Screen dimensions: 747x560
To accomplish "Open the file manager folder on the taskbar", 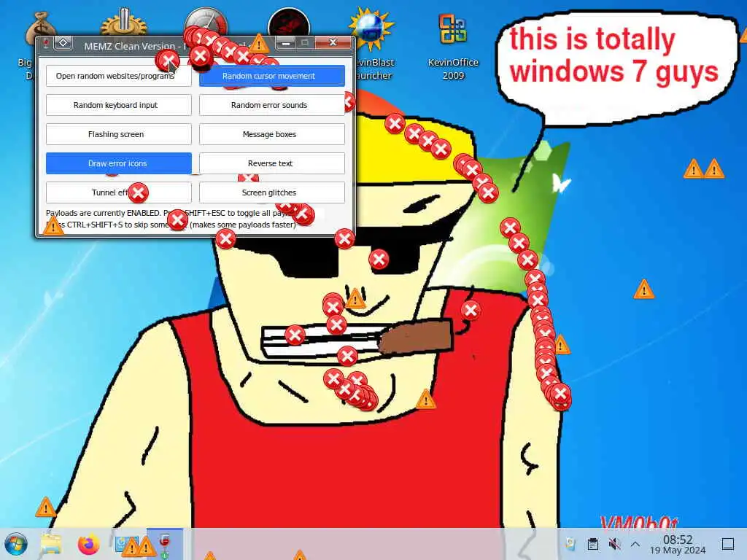I will click(51, 544).
